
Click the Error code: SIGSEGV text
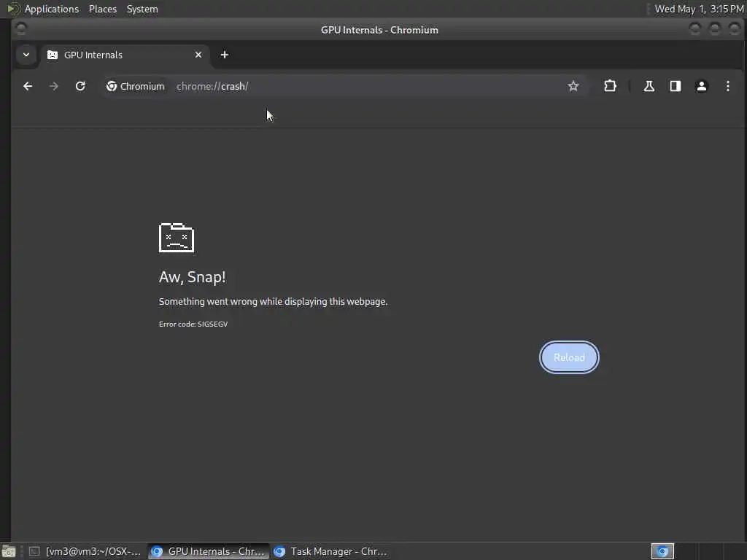[193, 324]
